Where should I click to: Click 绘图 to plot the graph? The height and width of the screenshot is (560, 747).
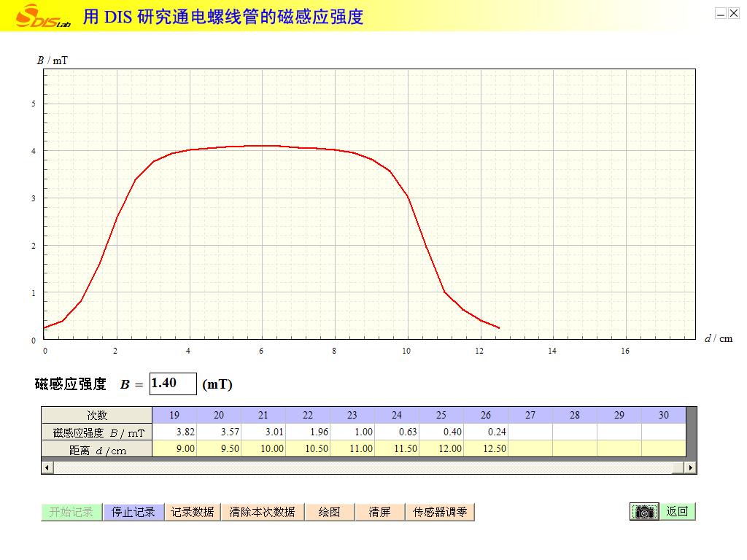pos(330,512)
